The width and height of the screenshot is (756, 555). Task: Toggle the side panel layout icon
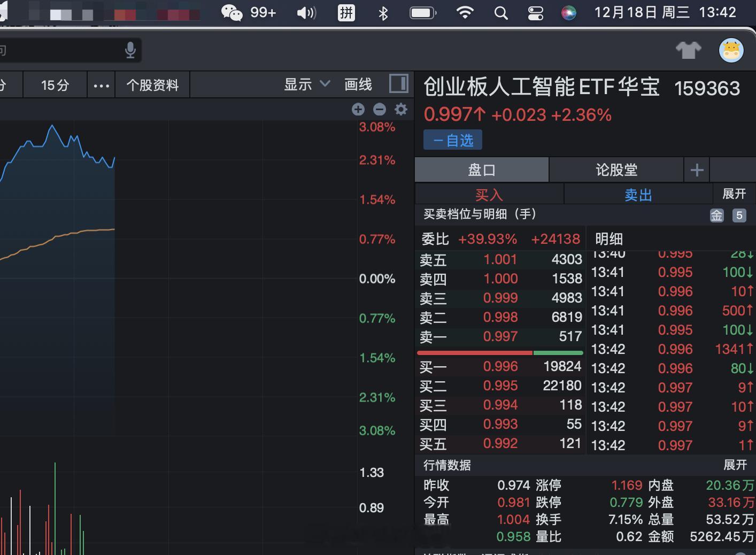click(x=399, y=84)
